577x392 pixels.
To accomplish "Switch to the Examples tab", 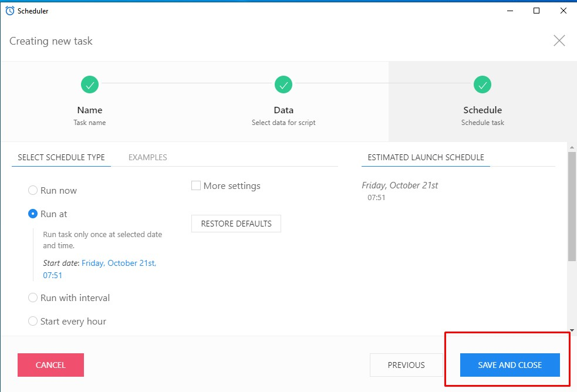I will click(x=147, y=157).
